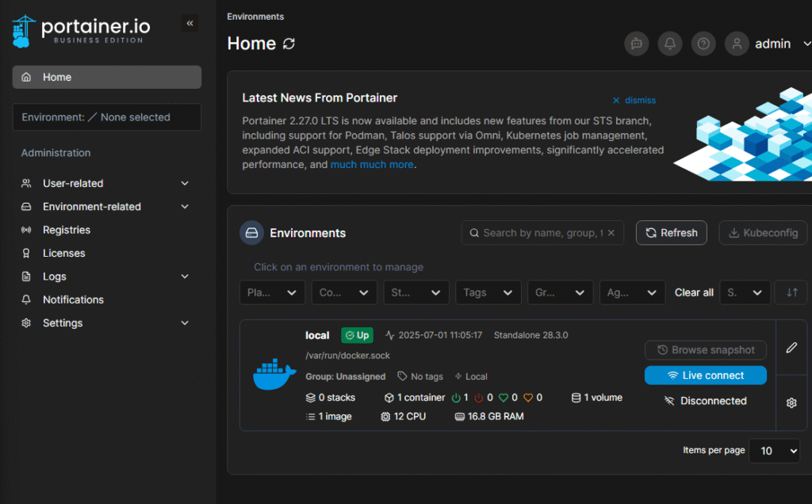Screen dimensions: 812x504
Task: Open the Connection type filter dropdown
Action: click(344, 292)
